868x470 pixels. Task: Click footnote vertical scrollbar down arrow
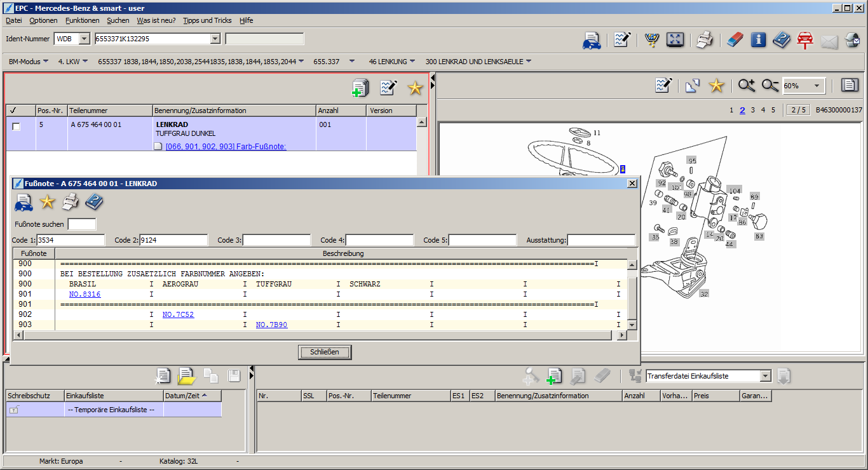(x=632, y=325)
